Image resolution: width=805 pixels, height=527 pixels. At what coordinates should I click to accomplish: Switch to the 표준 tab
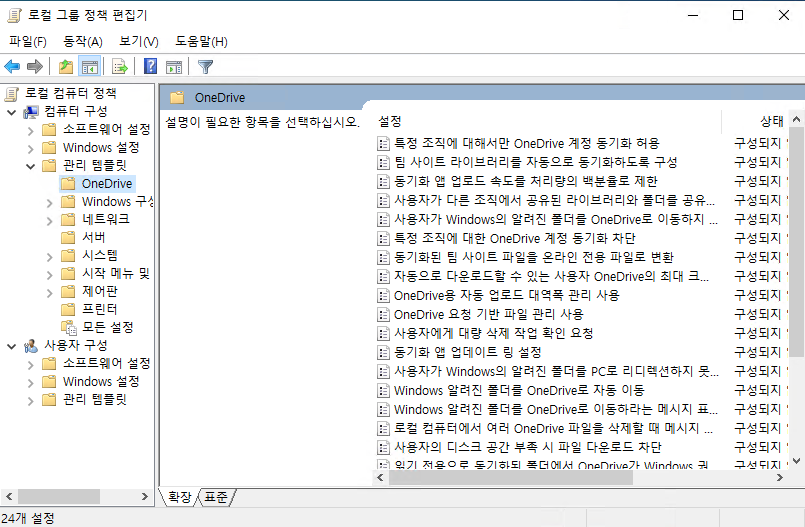click(x=216, y=497)
